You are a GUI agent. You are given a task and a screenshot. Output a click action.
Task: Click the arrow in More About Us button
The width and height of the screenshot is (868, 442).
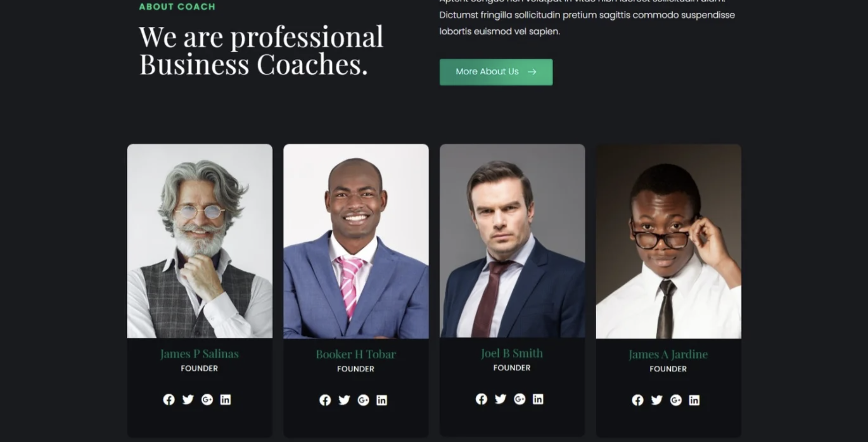(x=532, y=72)
